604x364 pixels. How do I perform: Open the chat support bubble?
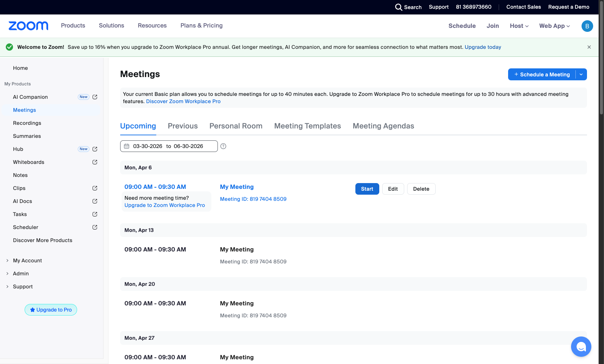pyautogui.click(x=581, y=347)
